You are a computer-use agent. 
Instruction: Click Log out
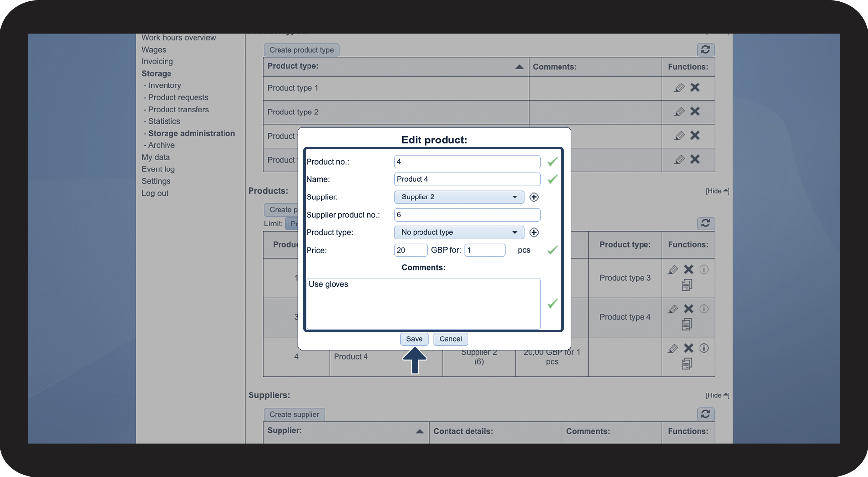155,193
